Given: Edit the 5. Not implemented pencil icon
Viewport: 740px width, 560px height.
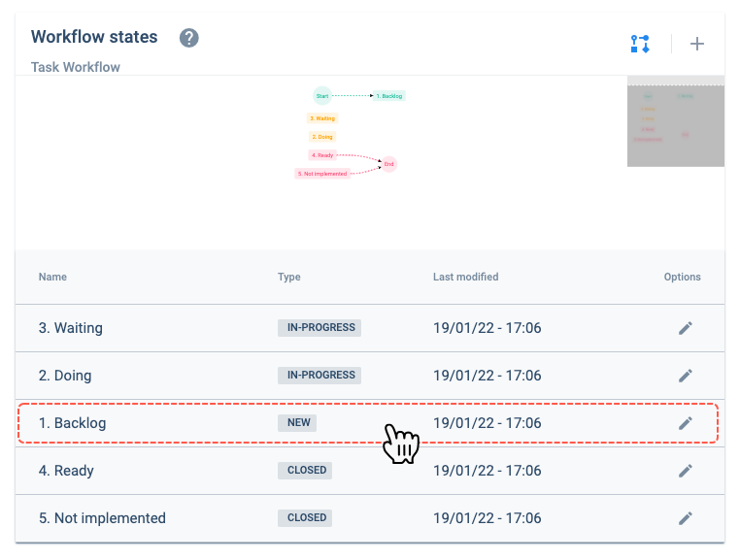Looking at the screenshot, I should click(686, 518).
